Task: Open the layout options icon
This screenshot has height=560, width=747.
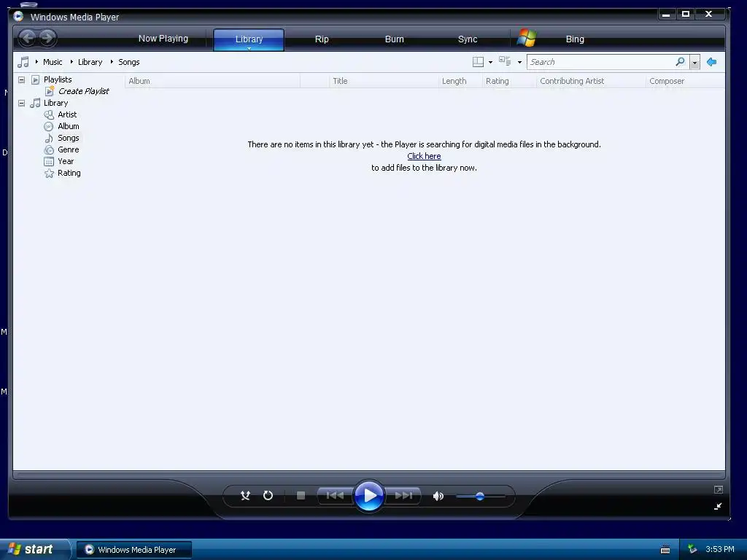Action: 478,62
